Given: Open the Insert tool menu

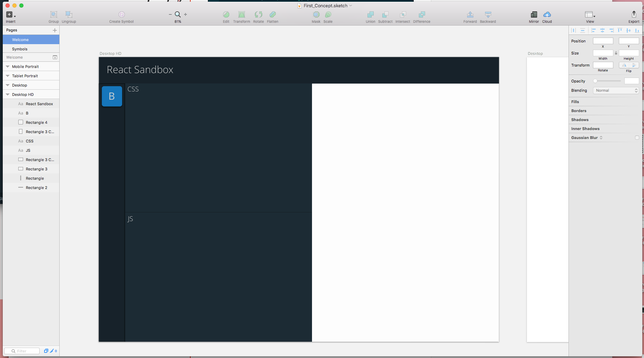Looking at the screenshot, I should point(11,14).
